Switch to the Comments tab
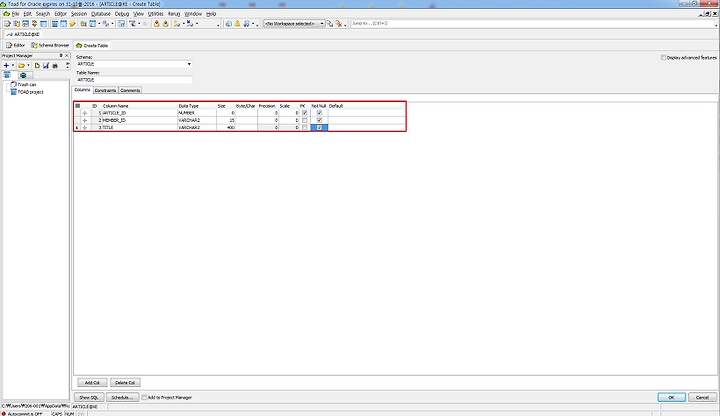The image size is (720, 416). [x=130, y=90]
